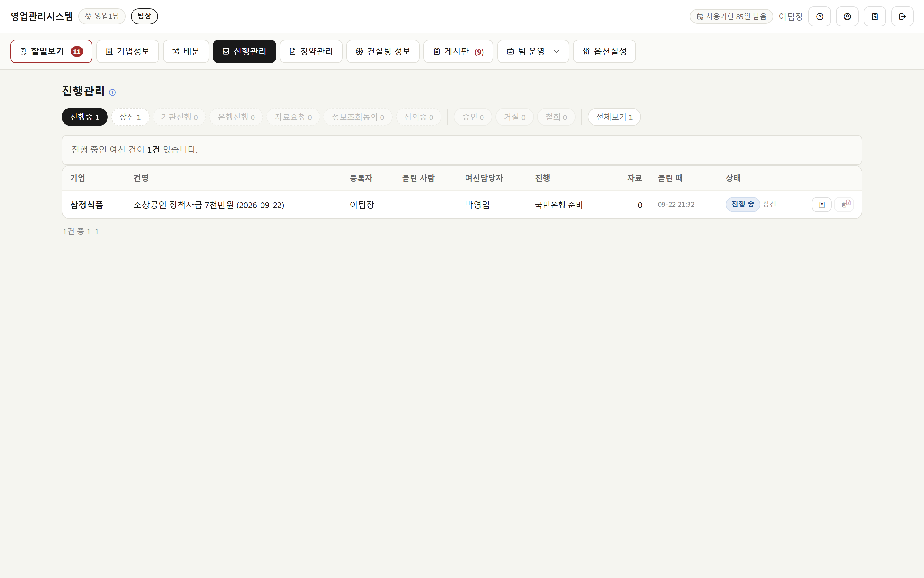Click the blue help icon beside 진행관리 title
This screenshot has height=578, width=924.
pos(112,92)
